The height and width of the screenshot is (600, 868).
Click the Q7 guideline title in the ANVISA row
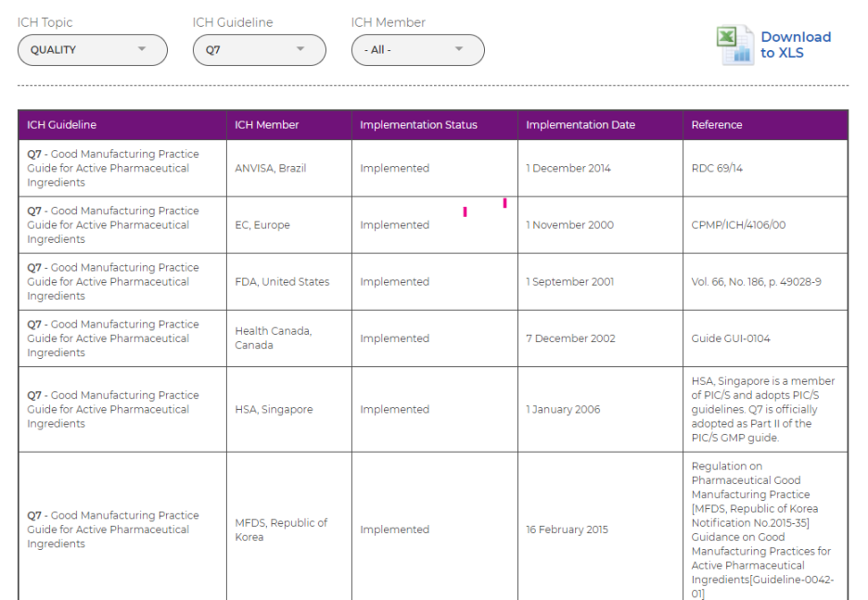(x=113, y=168)
